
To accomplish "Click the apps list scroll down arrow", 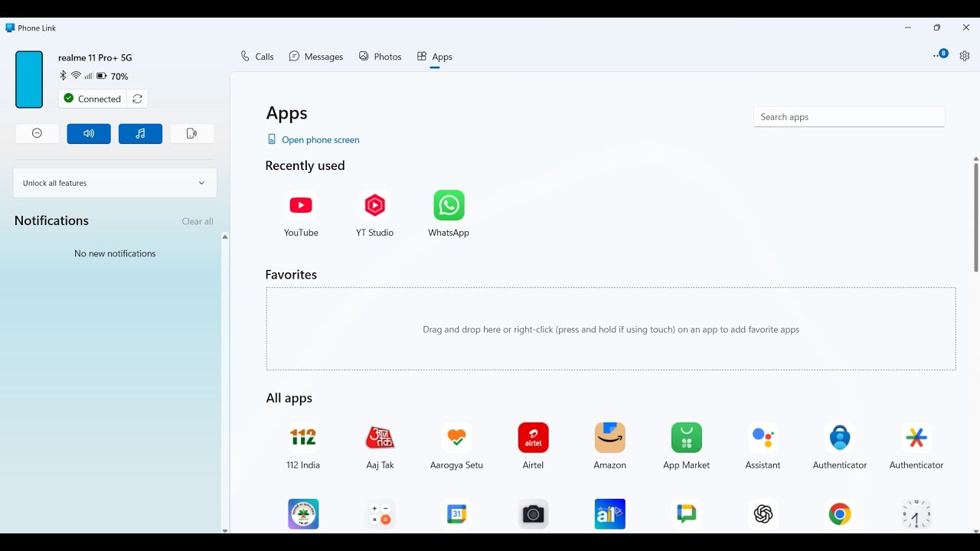I will point(976,531).
